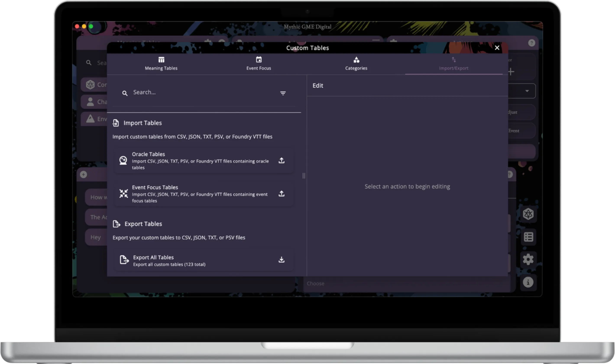
Task: Click the circular plus icon in lower left panel
Action: [83, 174]
